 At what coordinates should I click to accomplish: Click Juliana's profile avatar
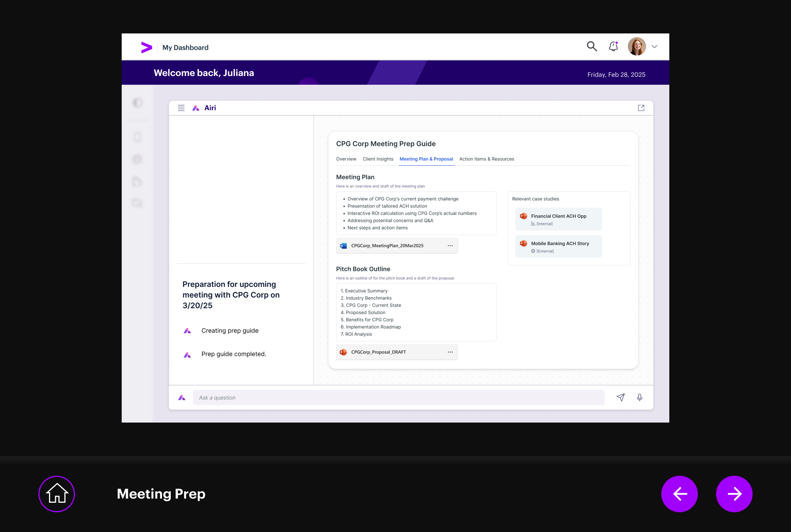[637, 46]
